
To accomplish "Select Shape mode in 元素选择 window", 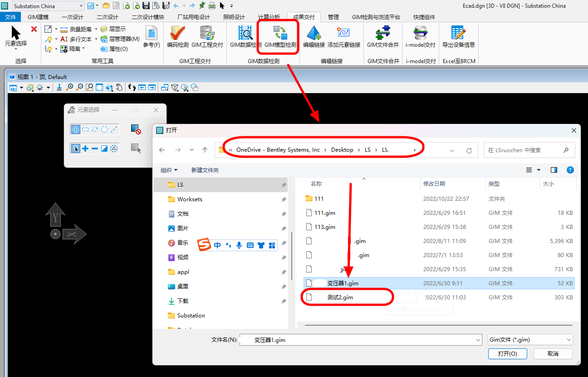I will point(95,129).
